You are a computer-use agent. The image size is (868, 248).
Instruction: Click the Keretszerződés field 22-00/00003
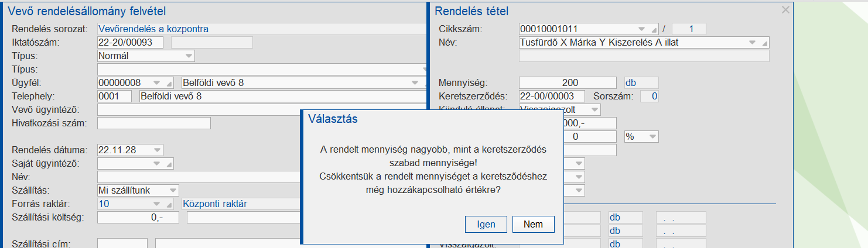[552, 96]
